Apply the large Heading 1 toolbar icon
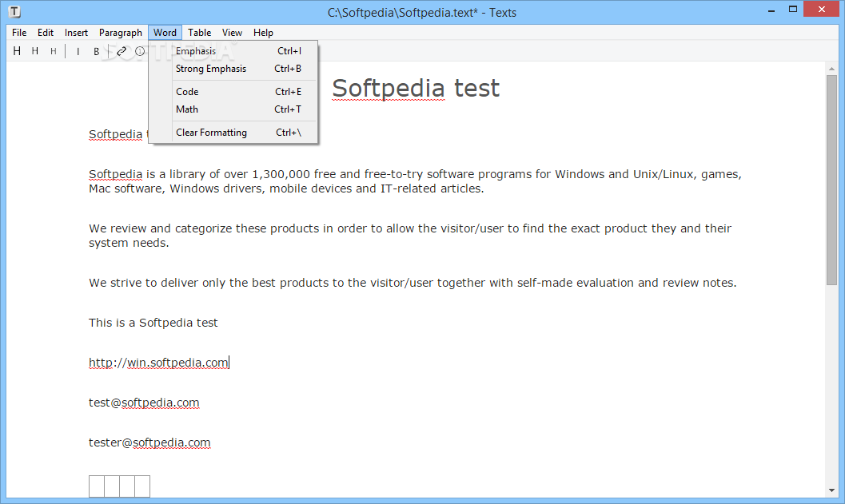Image resolution: width=845 pixels, height=504 pixels. tap(18, 51)
